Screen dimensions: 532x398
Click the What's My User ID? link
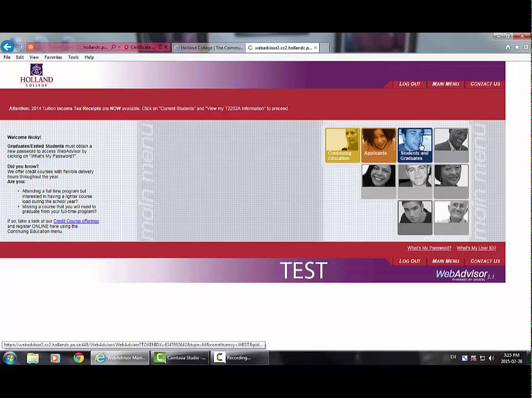coord(476,248)
